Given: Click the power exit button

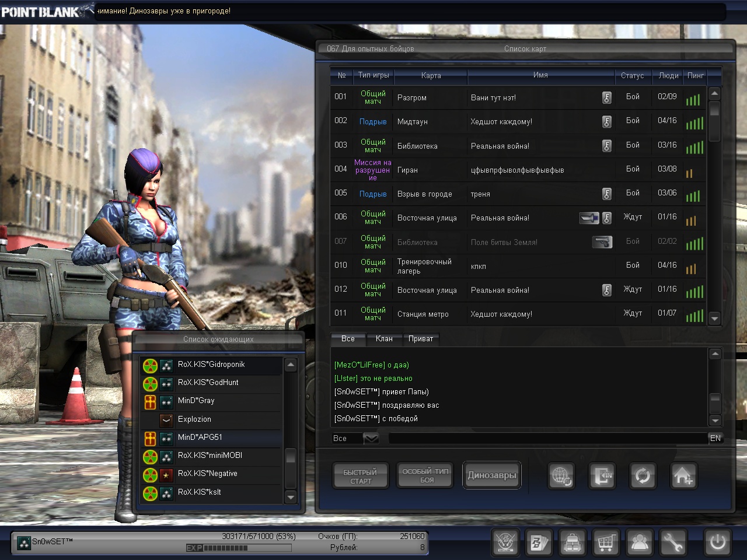Looking at the screenshot, I should pyautogui.click(x=717, y=543).
